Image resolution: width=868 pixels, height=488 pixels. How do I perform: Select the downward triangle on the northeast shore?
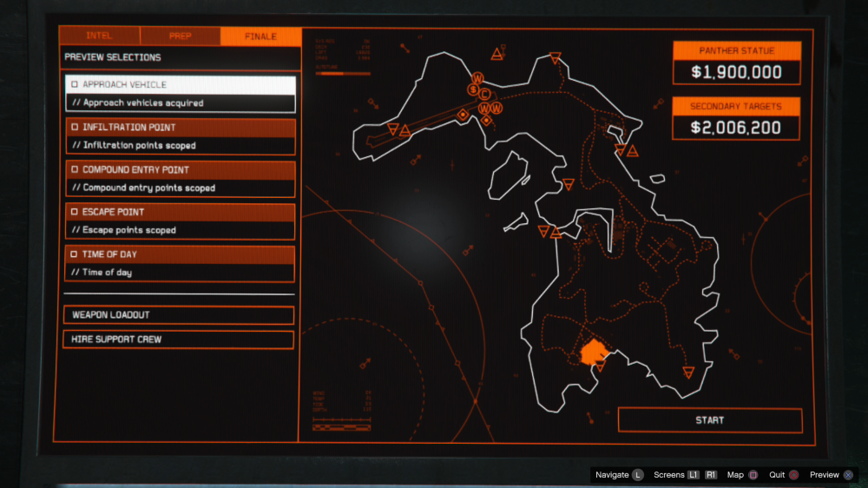coord(621,149)
